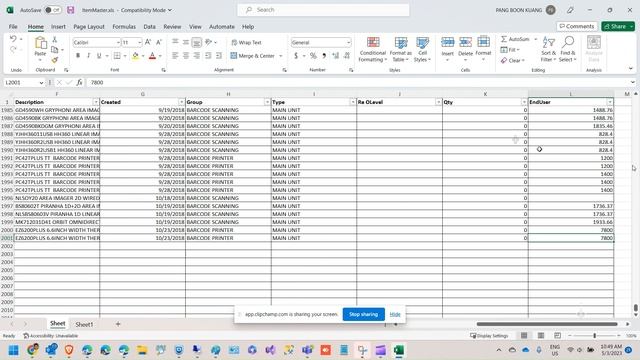This screenshot has width=640, height=360.
Task: Click the Paste clipboard icon
Action: click(40, 42)
